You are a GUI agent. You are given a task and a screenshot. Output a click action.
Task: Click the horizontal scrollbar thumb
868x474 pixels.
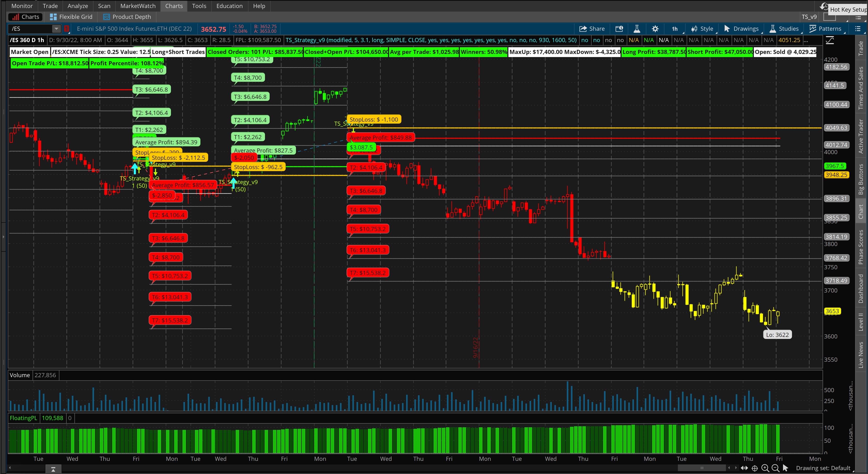[x=702, y=468]
